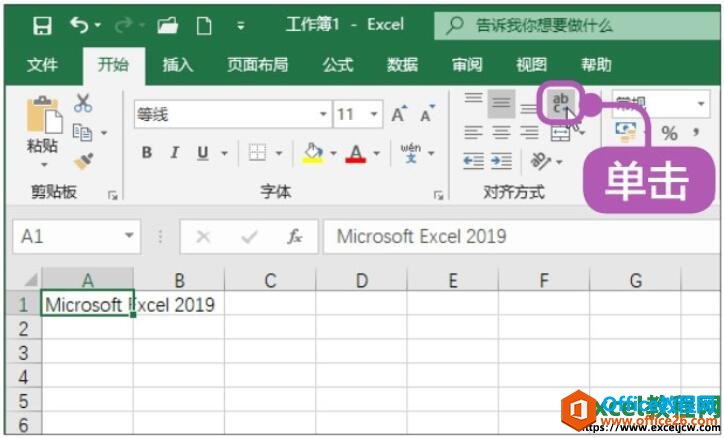Open phonetic guide dropdown arrow
This screenshot has width=724, height=438.
[x=431, y=153]
